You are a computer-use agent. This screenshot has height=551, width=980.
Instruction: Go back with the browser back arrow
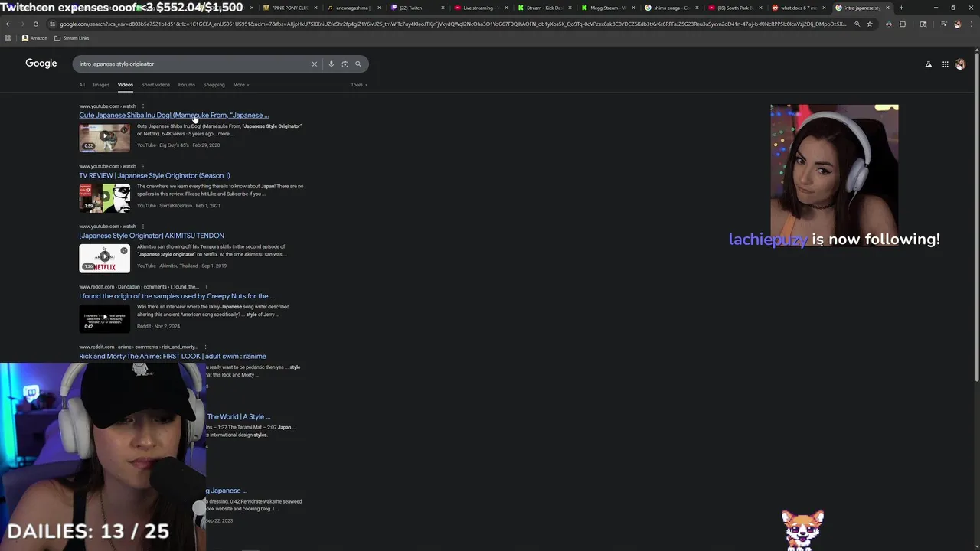pyautogui.click(x=8, y=24)
